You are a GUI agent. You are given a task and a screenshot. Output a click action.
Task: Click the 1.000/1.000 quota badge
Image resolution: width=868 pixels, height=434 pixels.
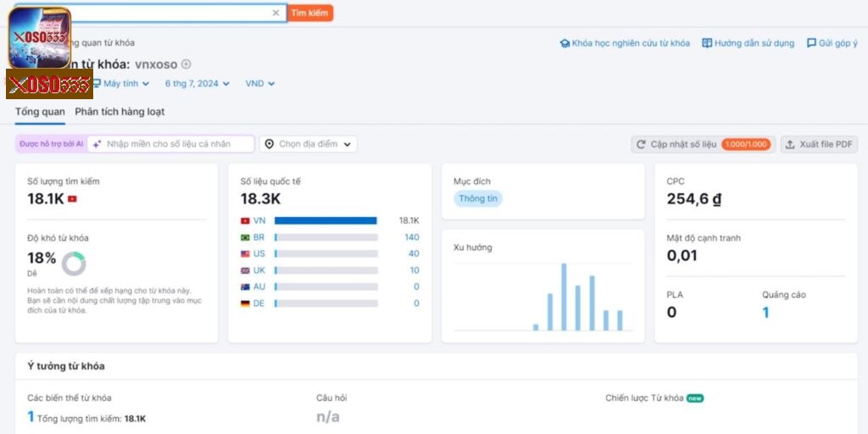coord(746,144)
